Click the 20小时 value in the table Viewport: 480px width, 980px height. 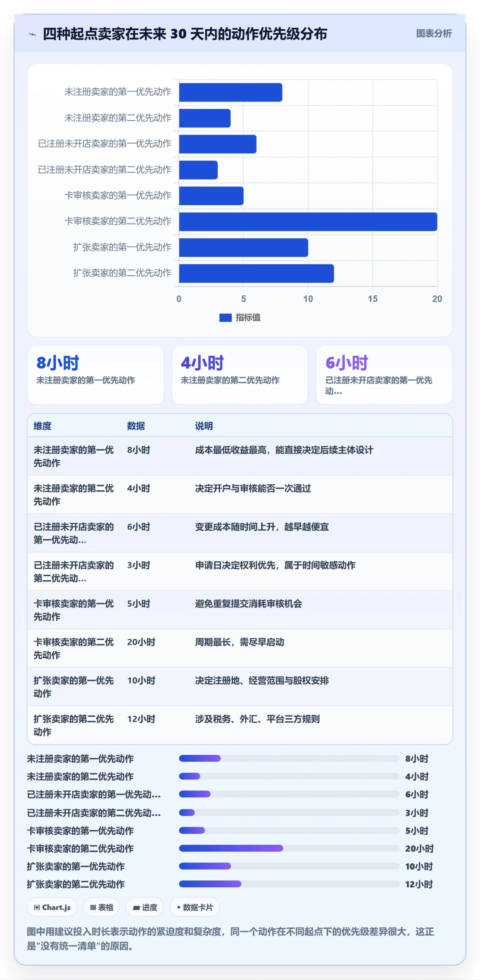pyautogui.click(x=141, y=642)
